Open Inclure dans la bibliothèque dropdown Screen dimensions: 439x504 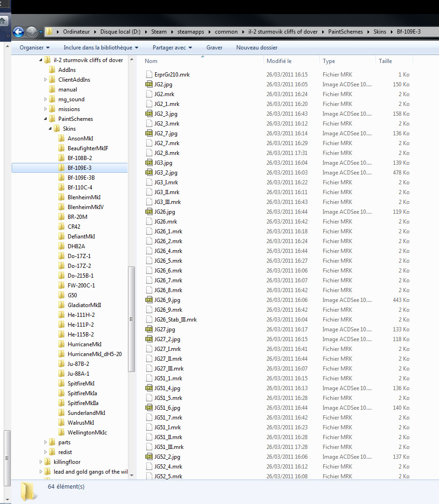101,48
